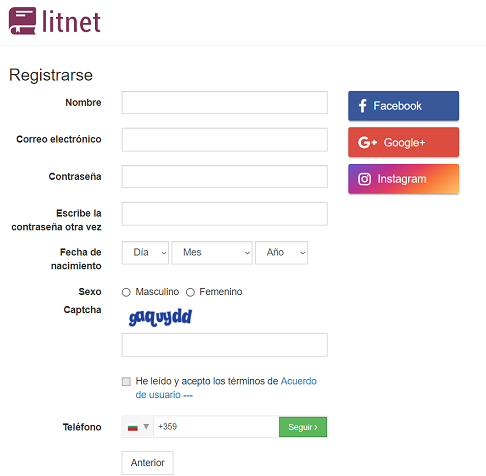
Task: Click the Bulgarian flag icon
Action: 133,427
